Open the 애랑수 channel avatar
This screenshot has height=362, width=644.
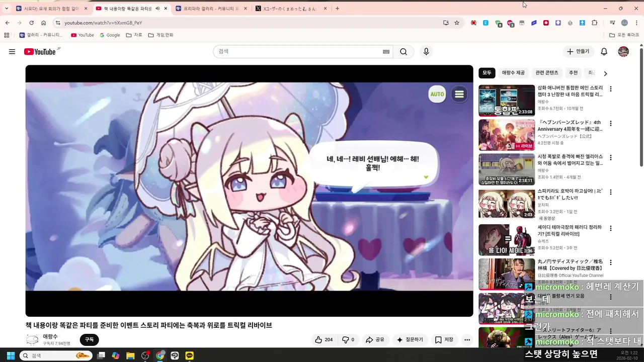click(x=32, y=340)
